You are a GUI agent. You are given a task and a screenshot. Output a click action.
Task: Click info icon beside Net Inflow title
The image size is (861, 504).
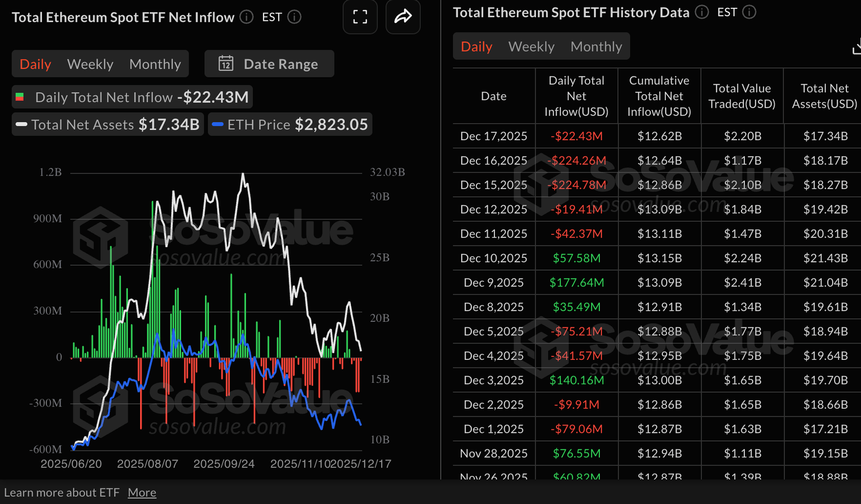(x=247, y=17)
